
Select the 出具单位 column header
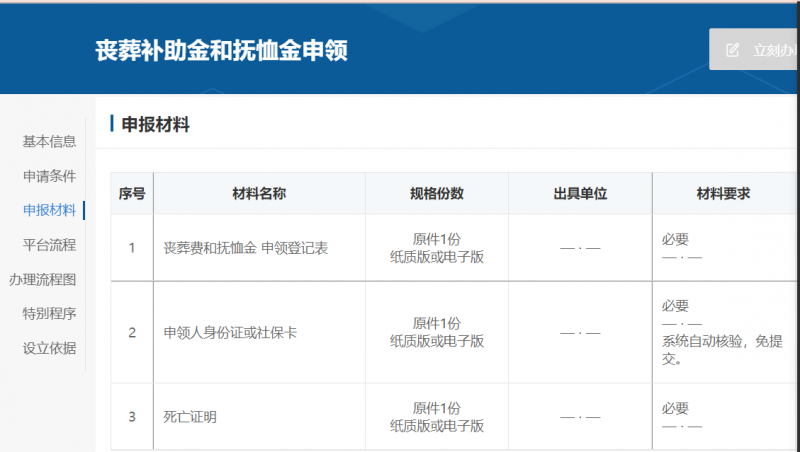(x=580, y=193)
